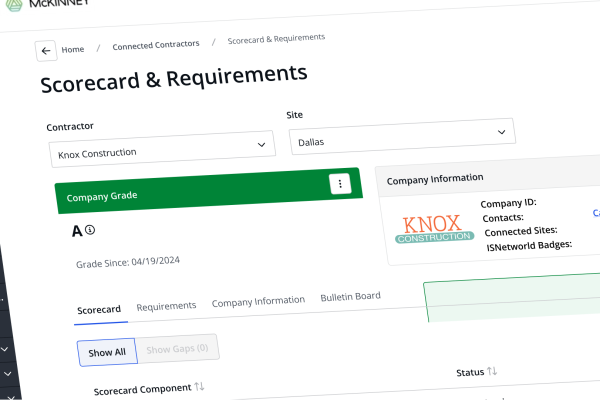Screen dimensions: 600x400
Task: Go to Connected Contractors breadcrumb
Action: point(156,45)
